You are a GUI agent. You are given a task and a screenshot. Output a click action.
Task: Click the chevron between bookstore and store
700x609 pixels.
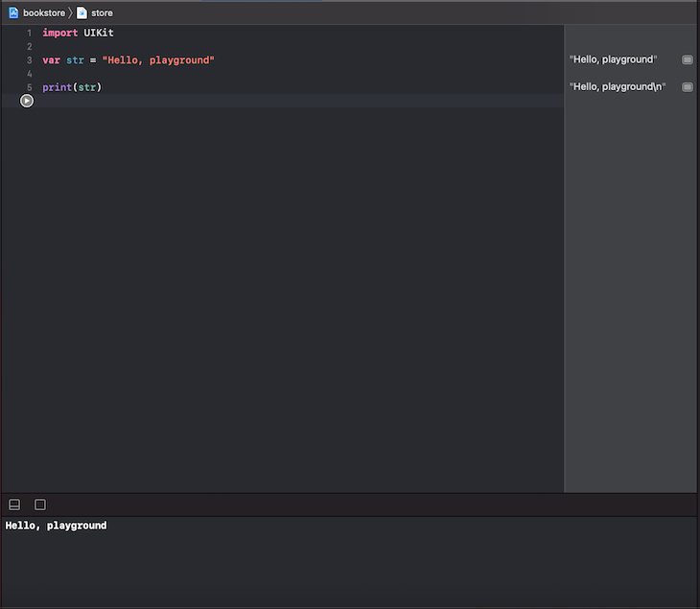71,13
